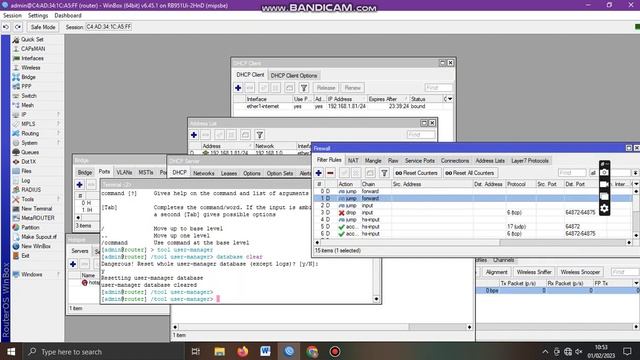Click the Wireless Sniffer button
Screen dimensions: 640x360
pos(533,272)
